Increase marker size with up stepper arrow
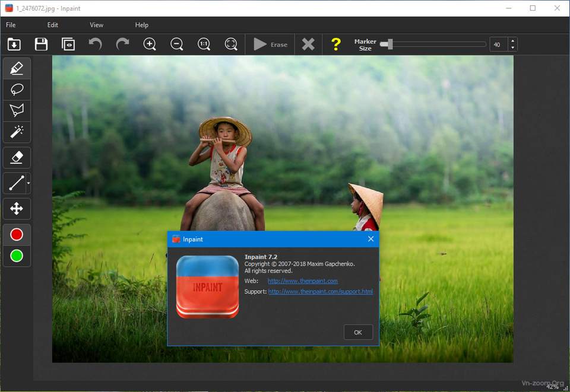The width and height of the screenshot is (570, 392). click(x=512, y=41)
